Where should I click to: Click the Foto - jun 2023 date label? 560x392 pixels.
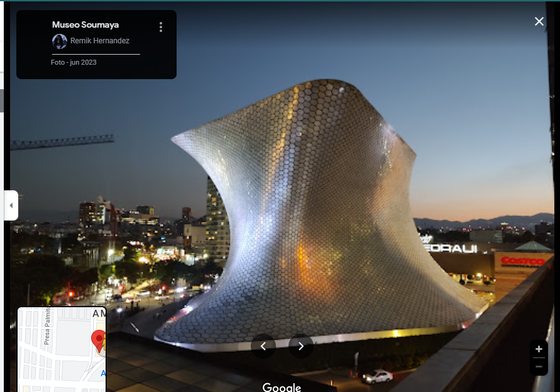[x=74, y=62]
